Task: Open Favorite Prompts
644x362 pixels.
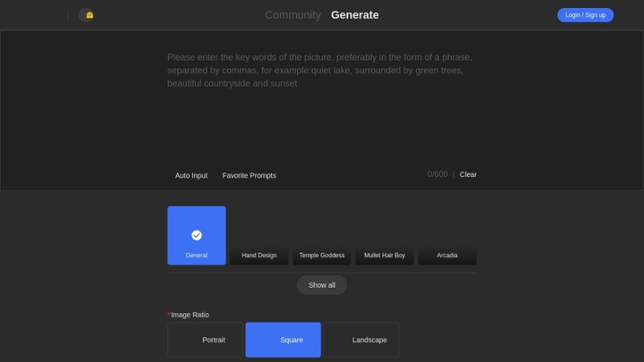Action: (x=249, y=175)
